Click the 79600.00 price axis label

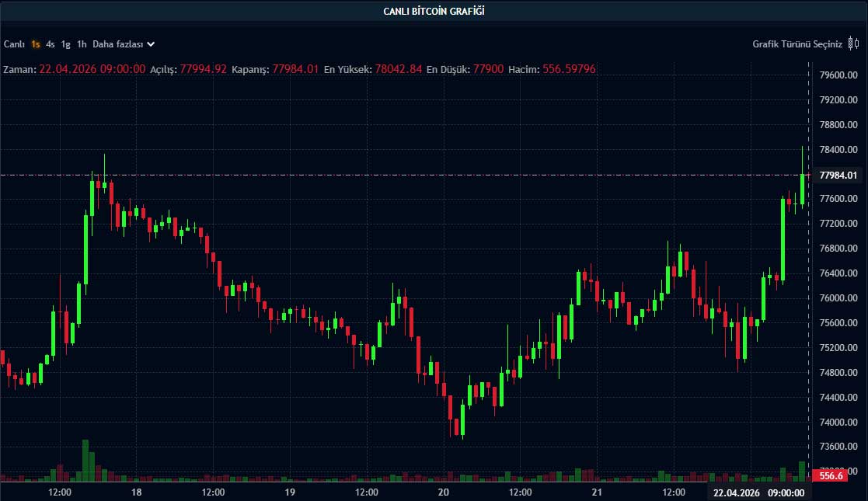(x=838, y=75)
